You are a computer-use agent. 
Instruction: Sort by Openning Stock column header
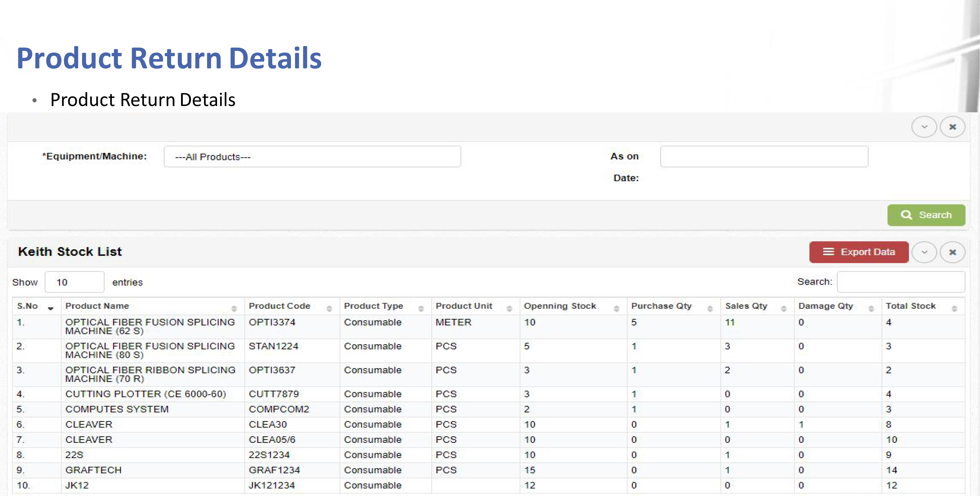[560, 306]
